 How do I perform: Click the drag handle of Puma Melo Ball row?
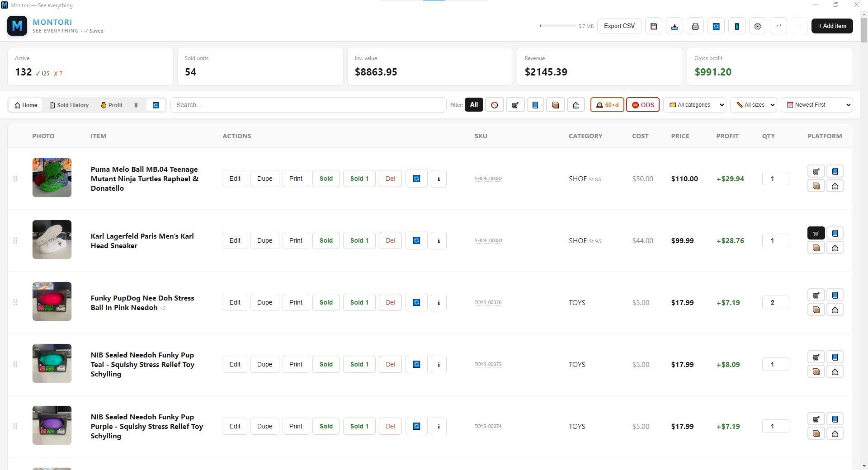[x=15, y=179]
